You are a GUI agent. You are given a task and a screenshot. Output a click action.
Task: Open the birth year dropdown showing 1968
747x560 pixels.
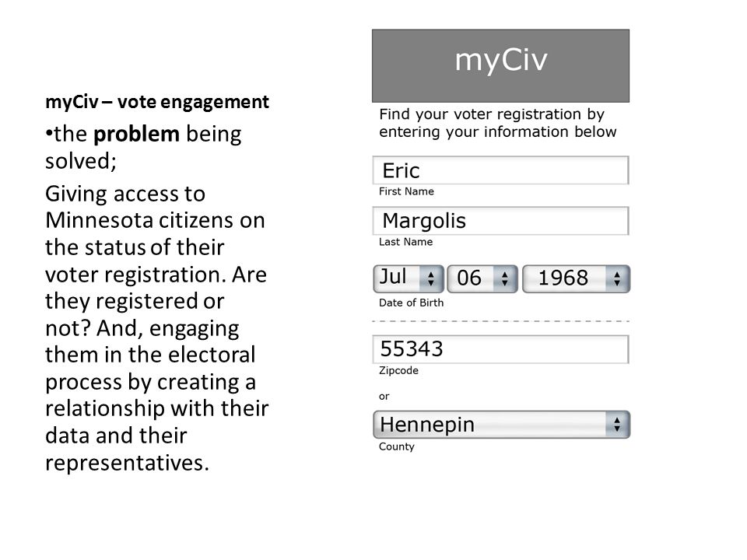576,278
